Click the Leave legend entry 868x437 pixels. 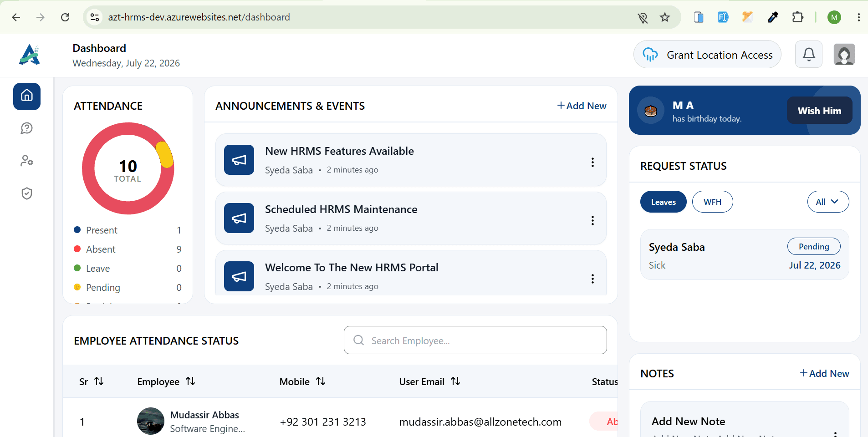(128, 268)
